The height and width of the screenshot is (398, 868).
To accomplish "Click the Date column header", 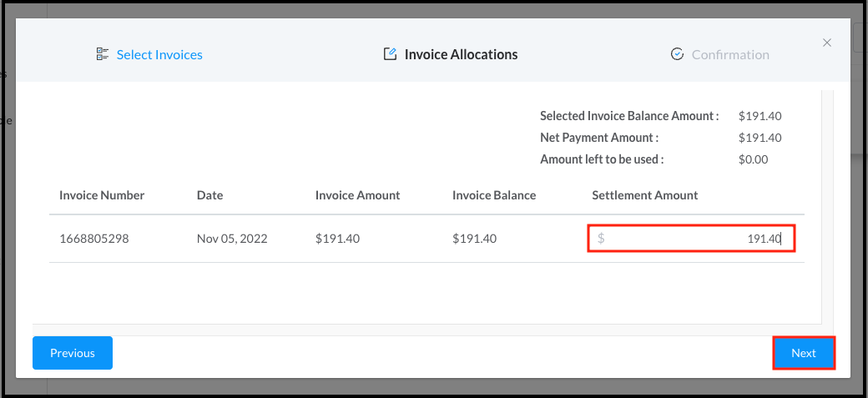I will tap(209, 195).
